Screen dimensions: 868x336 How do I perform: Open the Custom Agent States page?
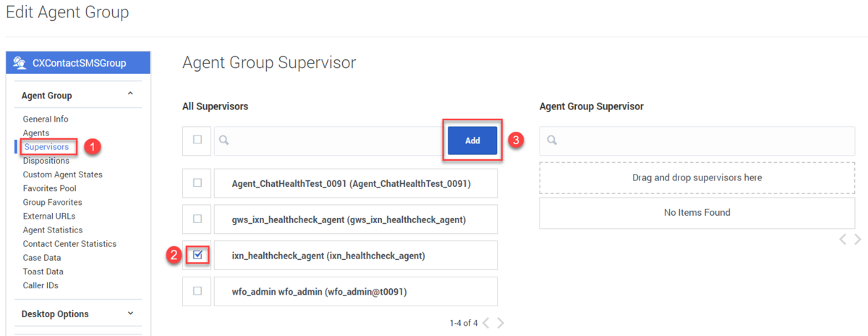coord(63,175)
